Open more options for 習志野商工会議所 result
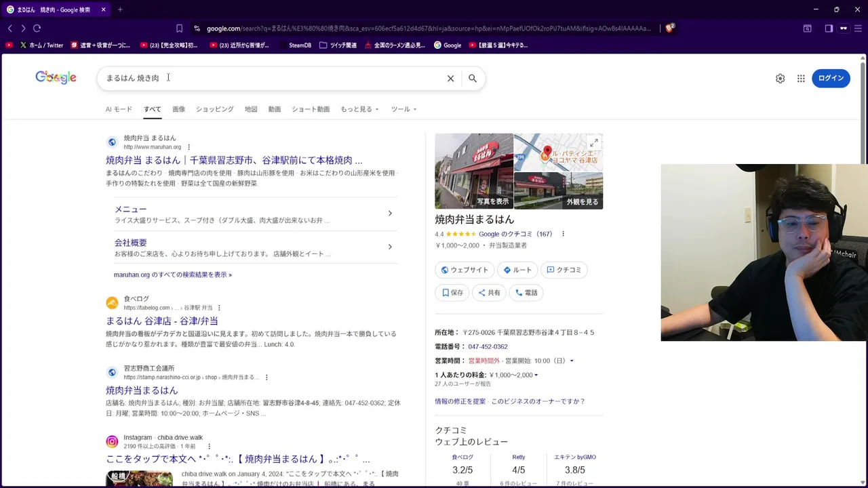This screenshot has width=868, height=488. click(267, 378)
